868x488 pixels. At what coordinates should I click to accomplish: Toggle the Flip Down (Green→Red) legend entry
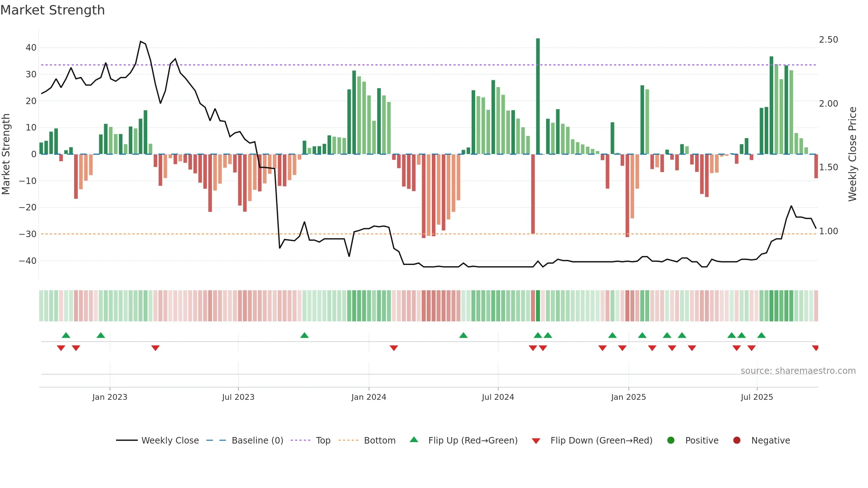592,440
